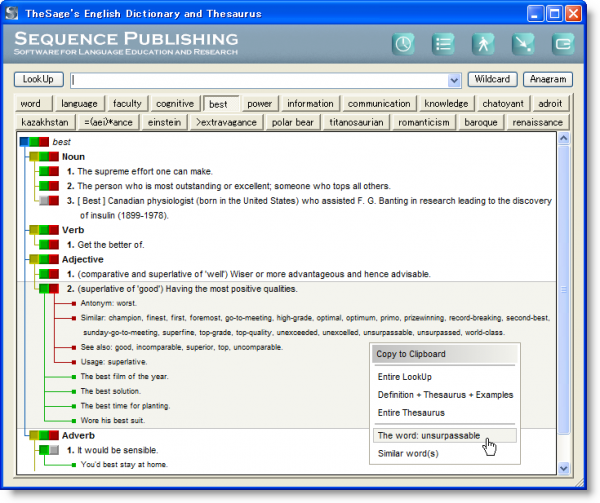Image resolution: width=600 pixels, height=503 pixels.
Task: Select the 'power' history tab
Action: 260,104
